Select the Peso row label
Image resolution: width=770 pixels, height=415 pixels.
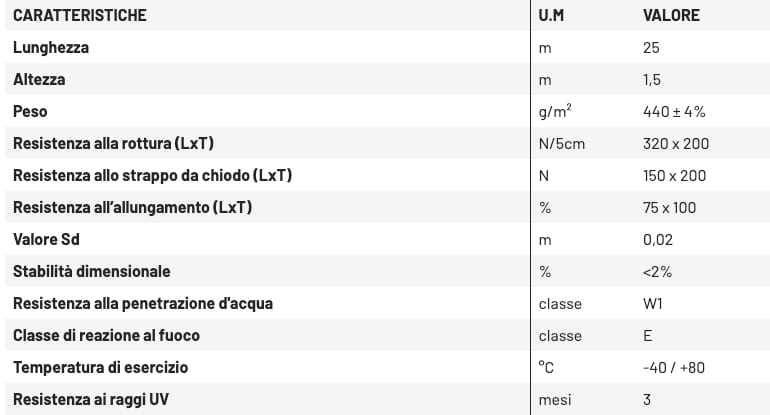(x=30, y=111)
